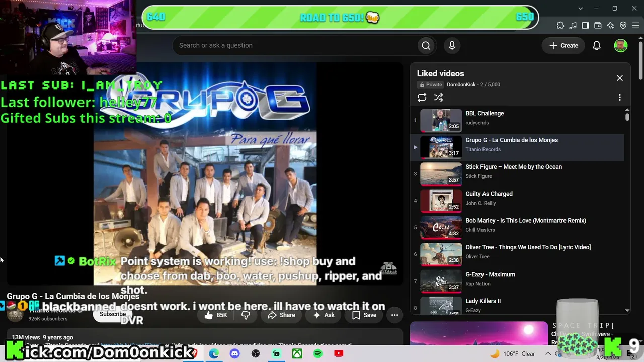Open OBS Studio from the taskbar

pyautogui.click(x=256, y=354)
